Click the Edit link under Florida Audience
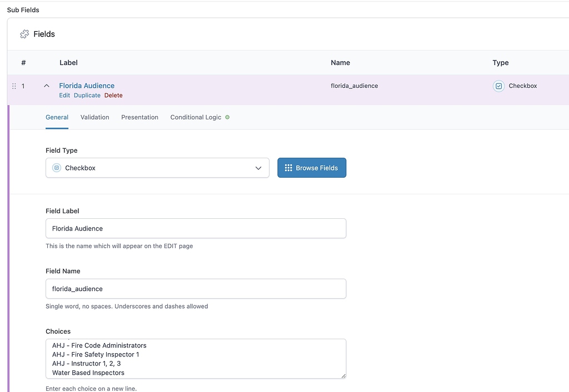 (64, 95)
